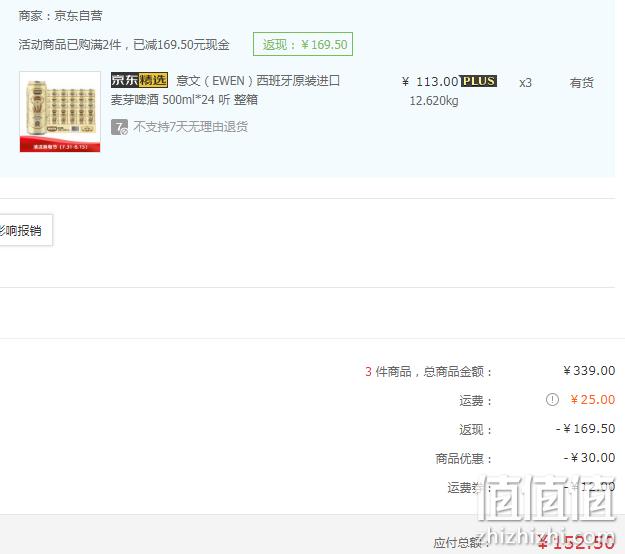Select the cashback amount -¥169.50
The width and height of the screenshot is (625, 554).
click(x=586, y=429)
